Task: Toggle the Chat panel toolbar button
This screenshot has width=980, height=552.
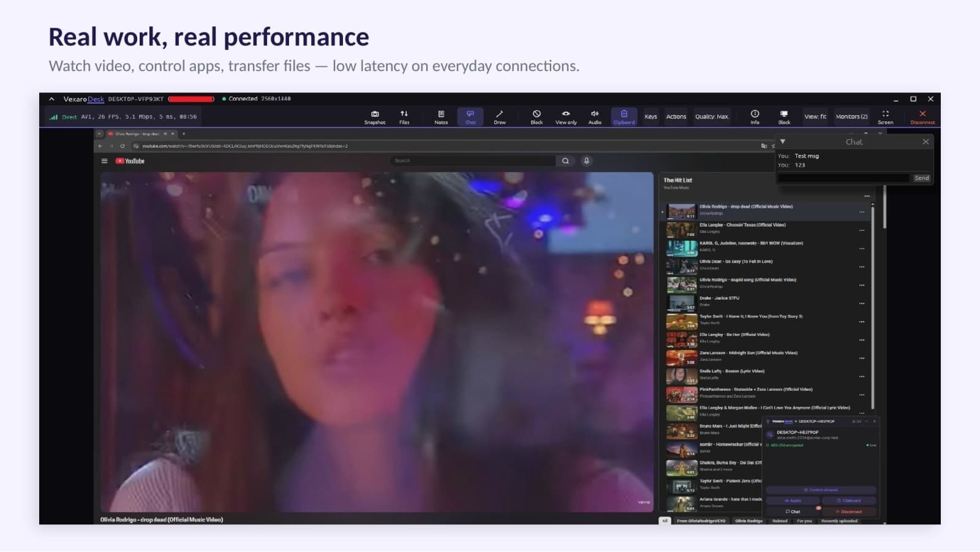Action: pos(470,117)
